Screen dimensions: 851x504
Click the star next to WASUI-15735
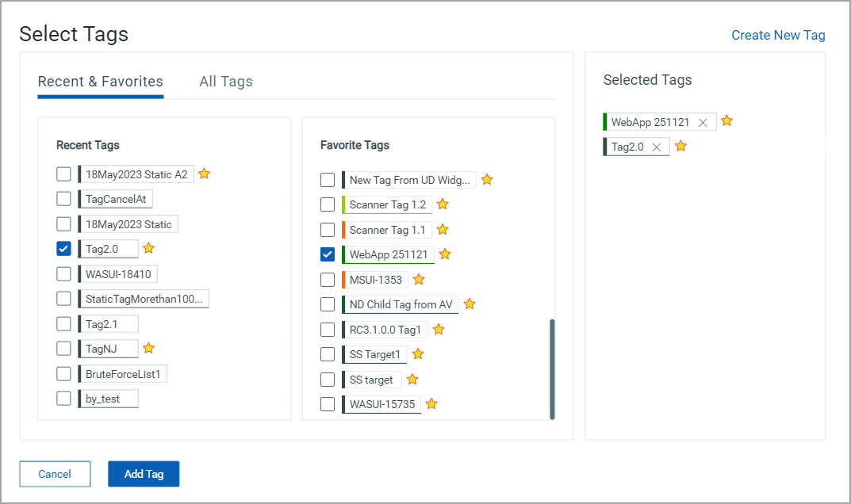click(431, 404)
